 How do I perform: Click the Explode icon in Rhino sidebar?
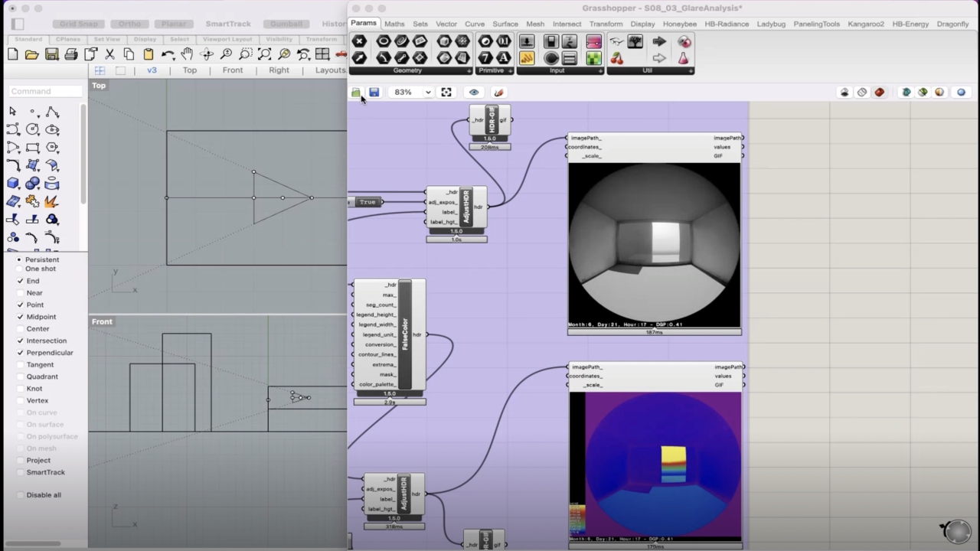coord(52,201)
